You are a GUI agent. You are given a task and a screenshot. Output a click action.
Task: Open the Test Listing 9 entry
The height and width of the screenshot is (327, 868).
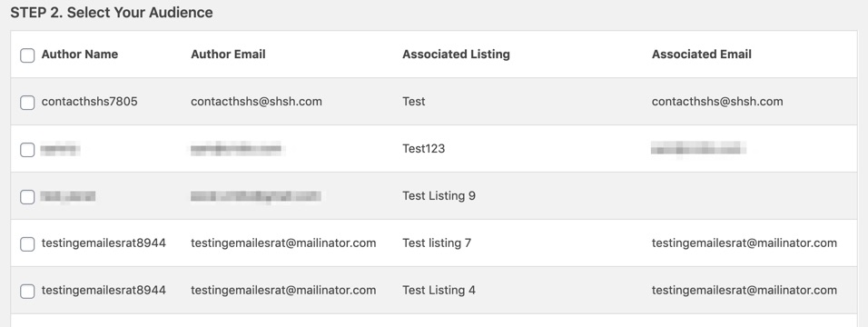(439, 195)
